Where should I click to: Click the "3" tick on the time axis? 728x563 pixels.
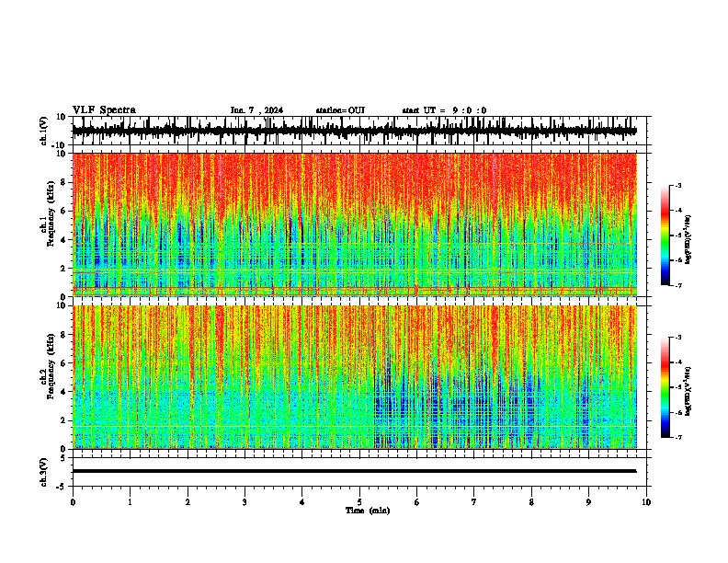tap(245, 502)
